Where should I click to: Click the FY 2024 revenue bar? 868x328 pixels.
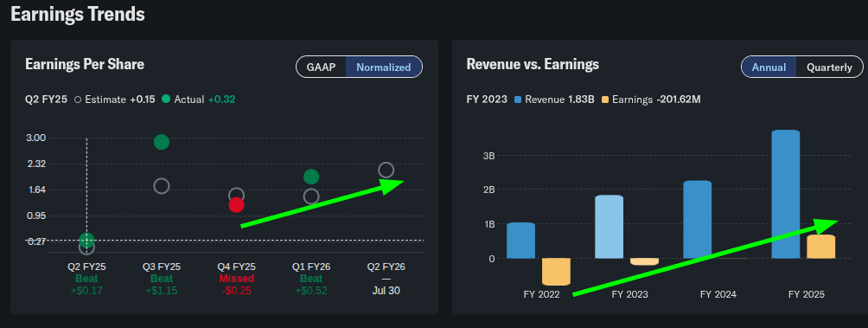point(698,220)
